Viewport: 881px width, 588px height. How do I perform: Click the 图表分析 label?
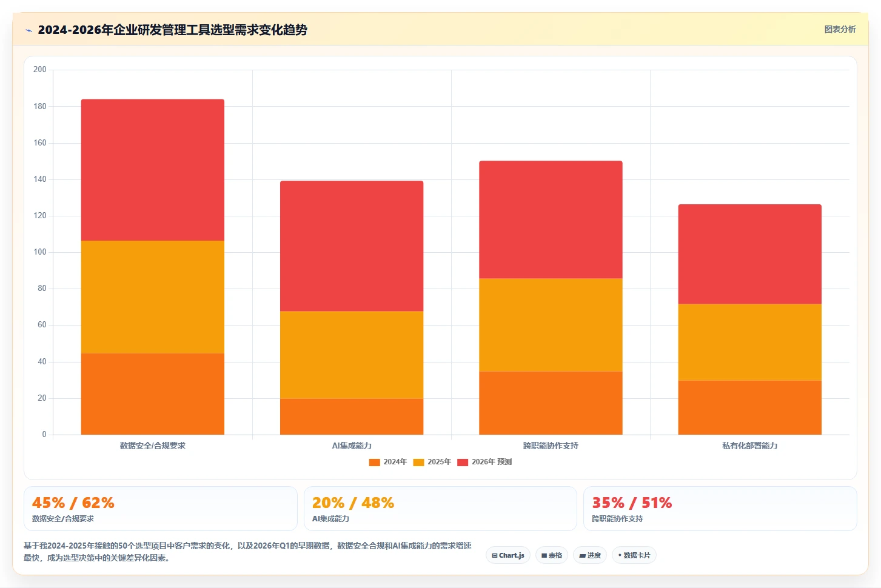pos(840,29)
